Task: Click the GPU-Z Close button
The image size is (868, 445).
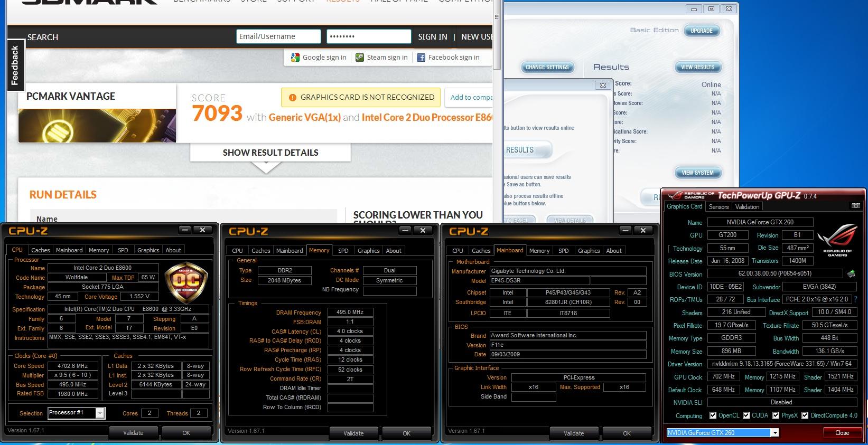Action: click(x=842, y=433)
